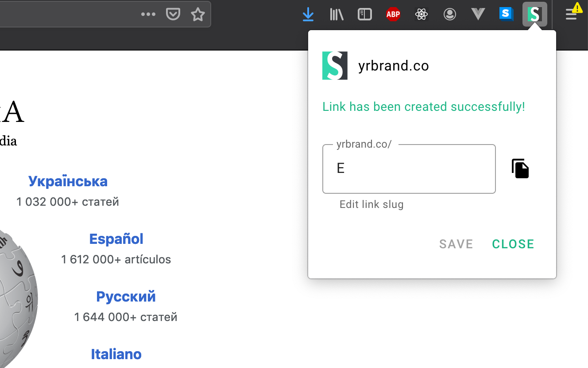Toggle the browser sidebar icon
The width and height of the screenshot is (588, 368).
pos(364,14)
